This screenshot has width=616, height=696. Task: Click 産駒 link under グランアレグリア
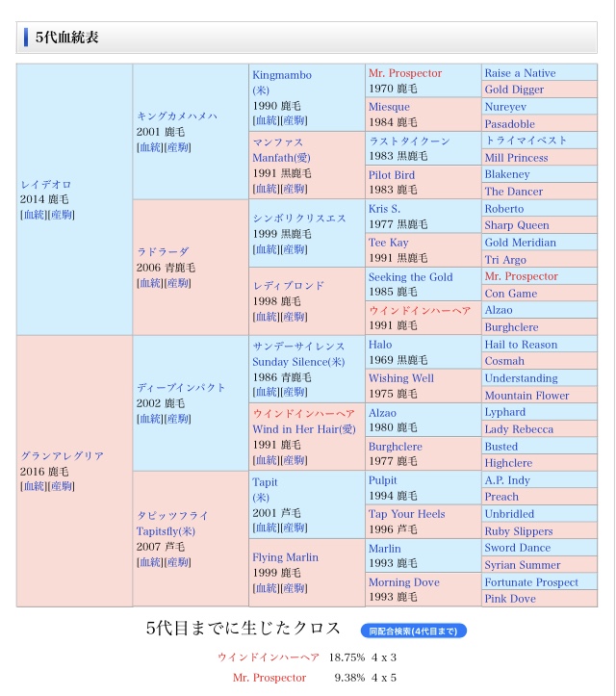pos(62,486)
